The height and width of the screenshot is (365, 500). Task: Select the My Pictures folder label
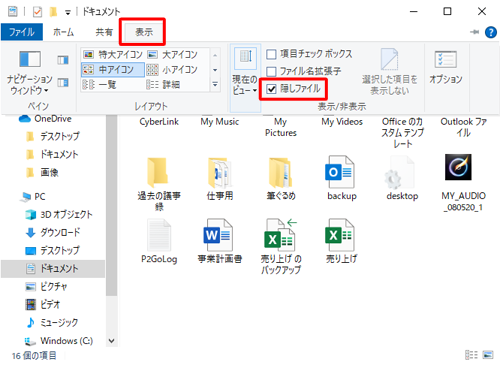coord(281,127)
